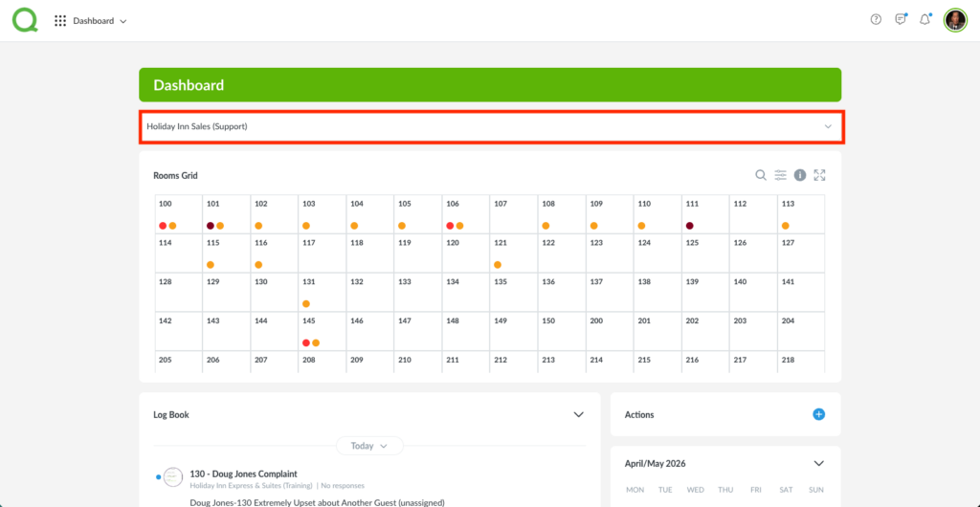The width and height of the screenshot is (980, 507).
Task: Open the help question mark icon
Action: coord(876,20)
